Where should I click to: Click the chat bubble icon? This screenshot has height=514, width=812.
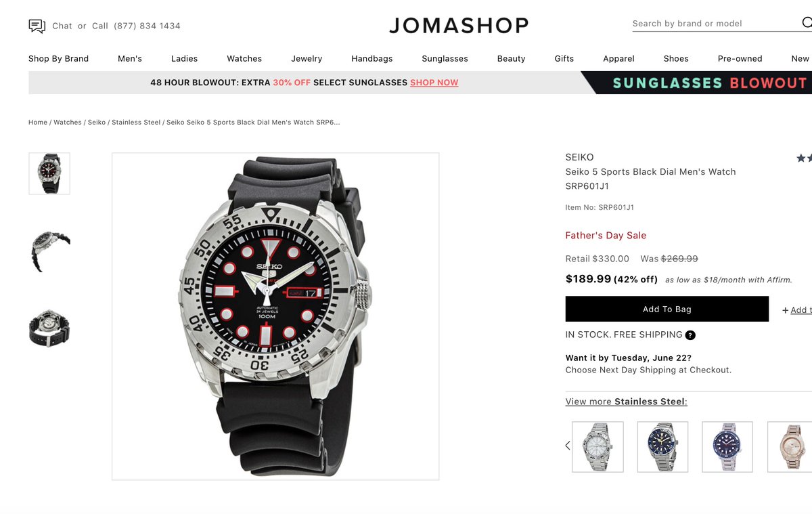point(37,26)
